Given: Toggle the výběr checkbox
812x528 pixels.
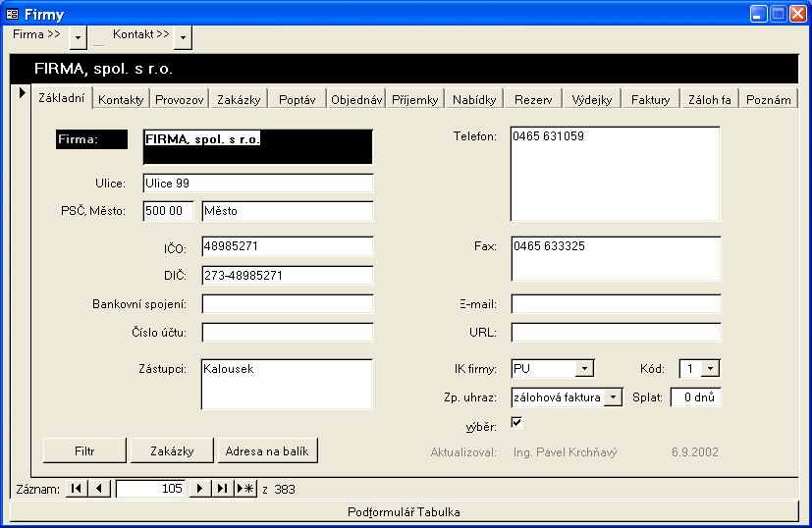Looking at the screenshot, I should 516,423.
